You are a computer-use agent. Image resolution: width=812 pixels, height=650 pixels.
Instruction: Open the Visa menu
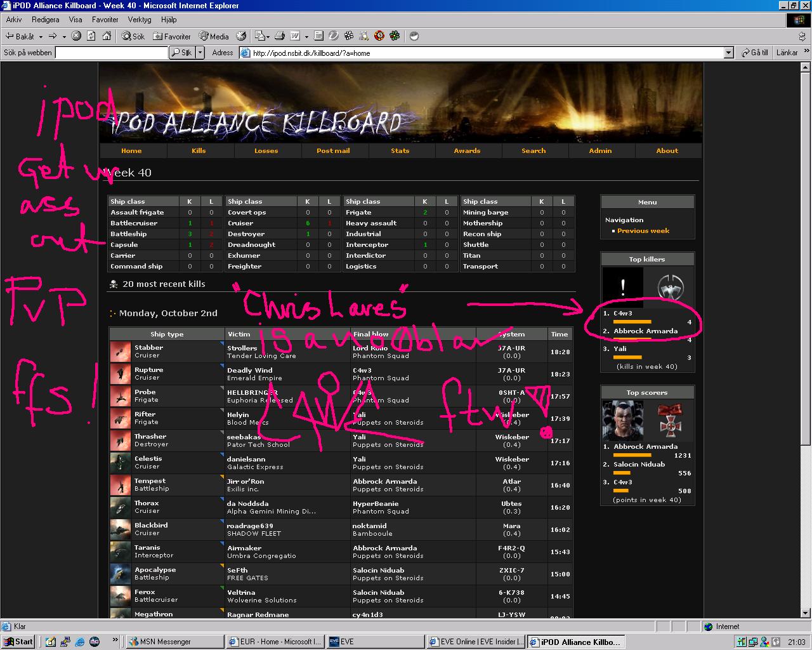coord(75,20)
